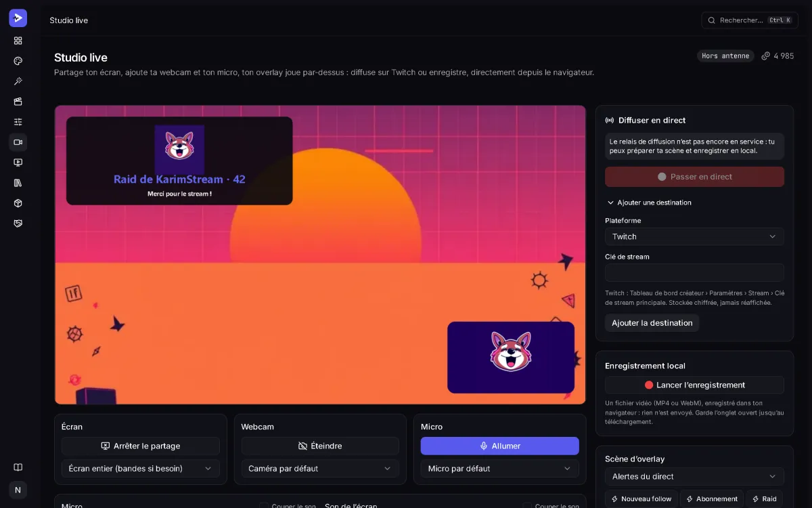Click the screen share icon on Arrêter le partage
812x508 pixels.
coord(105,446)
